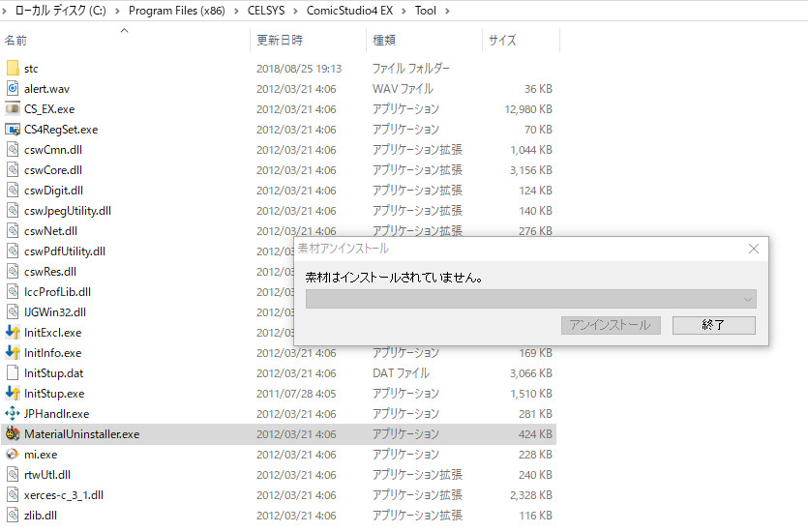Click the ファイル フォルダー type cell
This screenshot has width=808, height=532.
pos(410,69)
